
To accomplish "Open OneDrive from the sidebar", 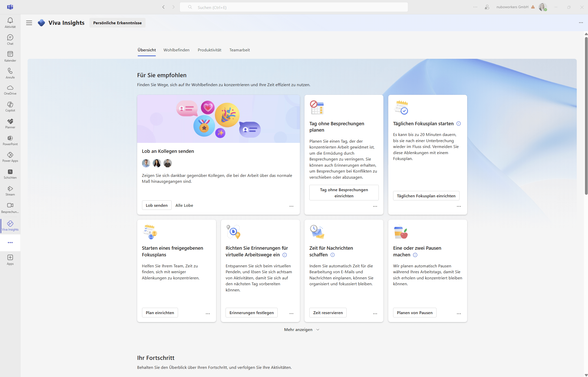I will click(x=10, y=90).
